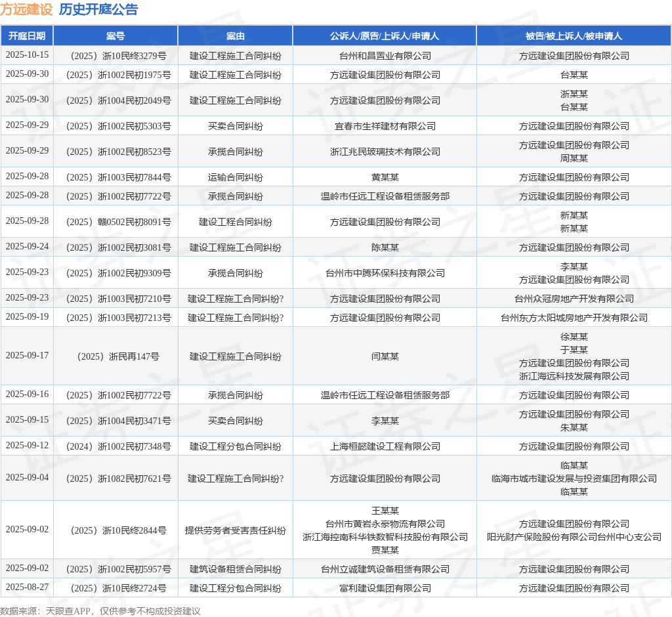The height and width of the screenshot is (617, 672).
Task: Click case number (2025)浙1004民初3471号
Action: [x=118, y=421]
